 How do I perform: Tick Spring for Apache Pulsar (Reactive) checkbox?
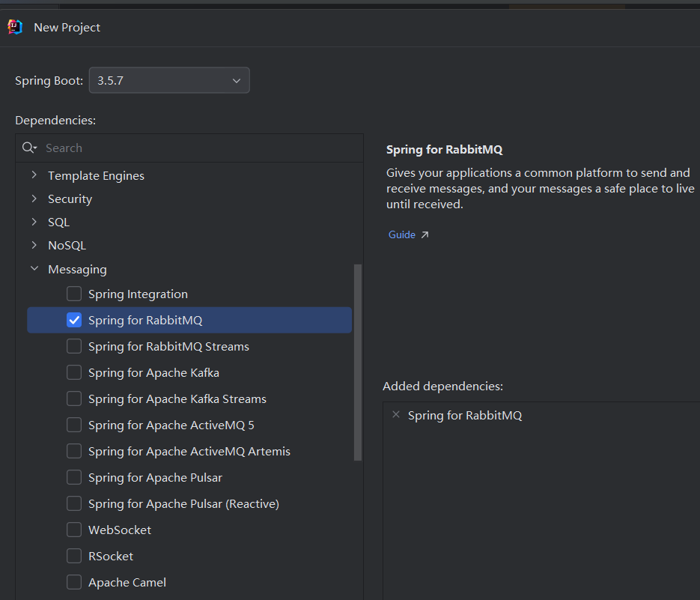74,503
